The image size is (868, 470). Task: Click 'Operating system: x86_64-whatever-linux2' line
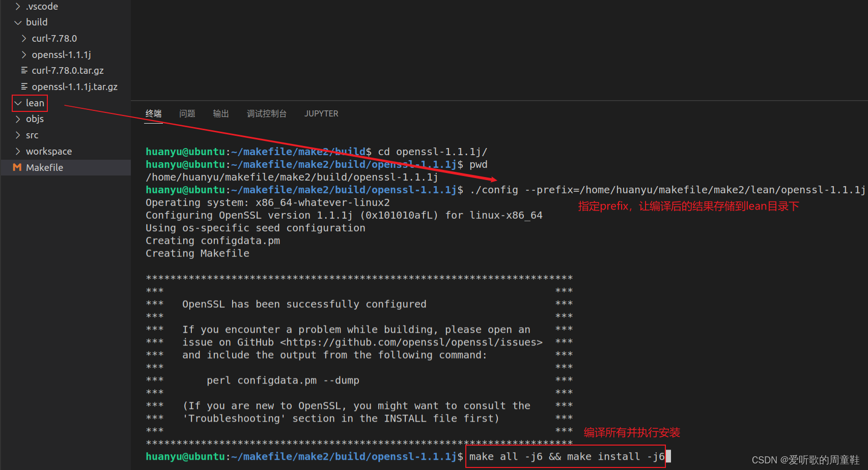click(x=268, y=202)
